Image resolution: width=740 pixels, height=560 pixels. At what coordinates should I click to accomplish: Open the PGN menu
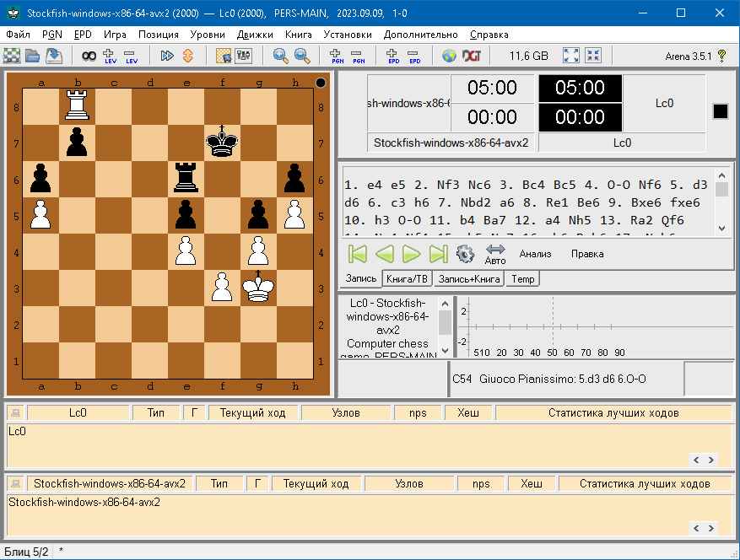[52, 35]
